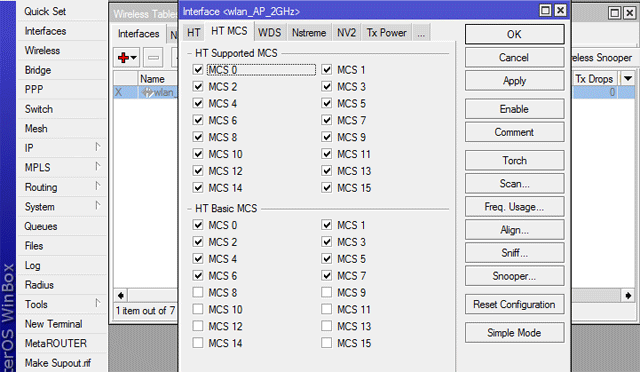This screenshot has height=372, width=640.
Task: Switch to the HT tab
Action: coord(193,33)
